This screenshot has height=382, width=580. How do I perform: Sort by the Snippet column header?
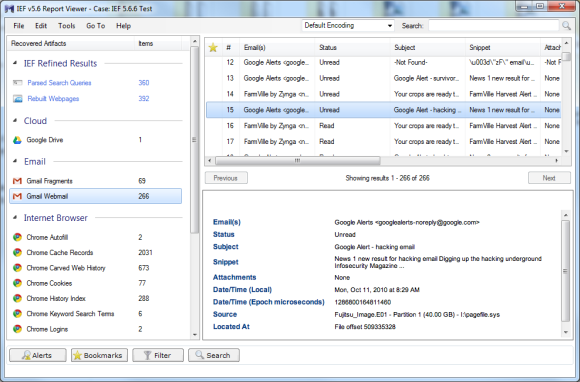click(x=503, y=47)
